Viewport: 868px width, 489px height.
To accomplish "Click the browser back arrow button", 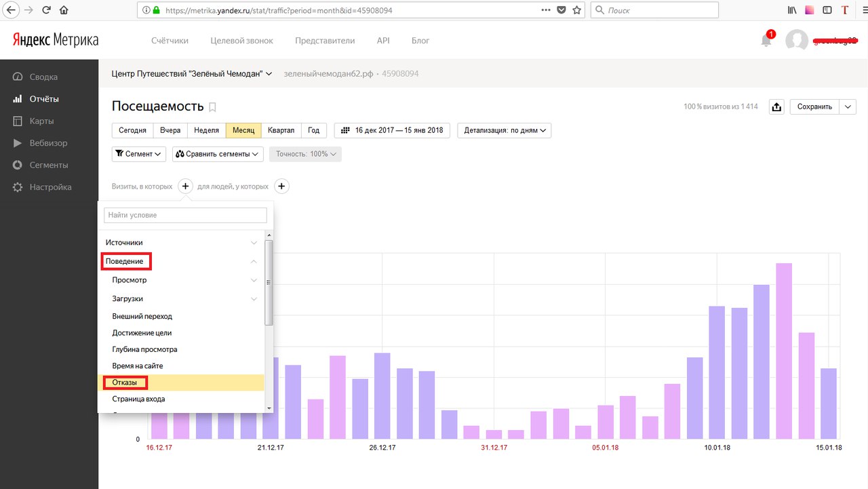I will (11, 10).
